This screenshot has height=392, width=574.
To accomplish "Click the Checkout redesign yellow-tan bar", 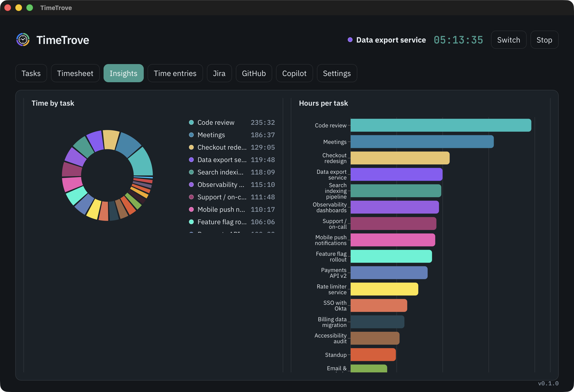I will point(400,158).
